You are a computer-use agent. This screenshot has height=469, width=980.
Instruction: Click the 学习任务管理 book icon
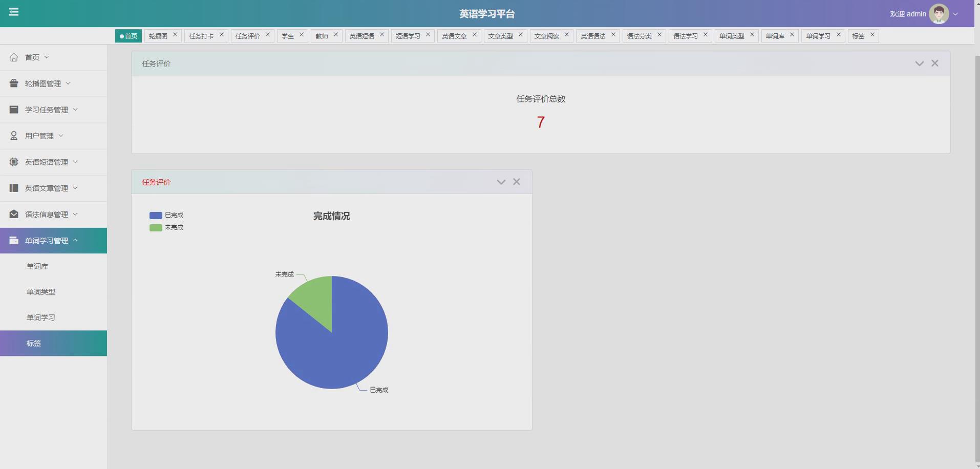[x=13, y=110]
